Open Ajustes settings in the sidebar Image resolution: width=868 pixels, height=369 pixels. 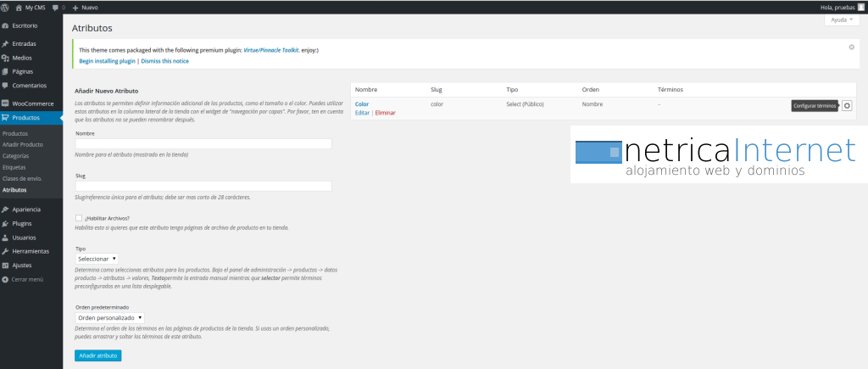point(22,265)
